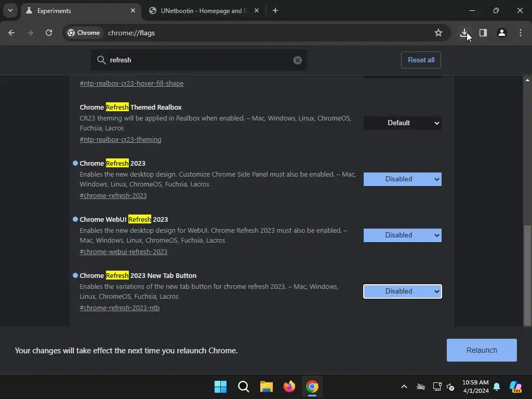Image resolution: width=532 pixels, height=399 pixels.
Task: Open the New Tab Button Disabled dropdown
Action: pos(403,291)
